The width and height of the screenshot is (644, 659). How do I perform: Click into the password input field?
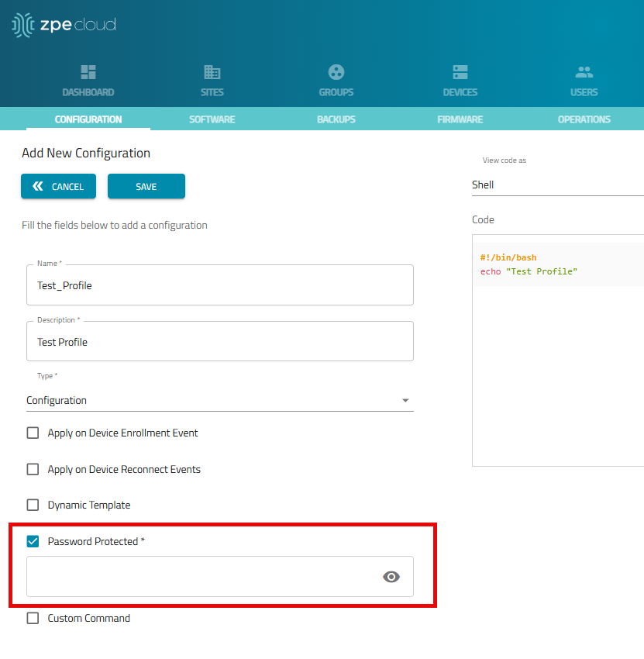[x=201, y=577]
